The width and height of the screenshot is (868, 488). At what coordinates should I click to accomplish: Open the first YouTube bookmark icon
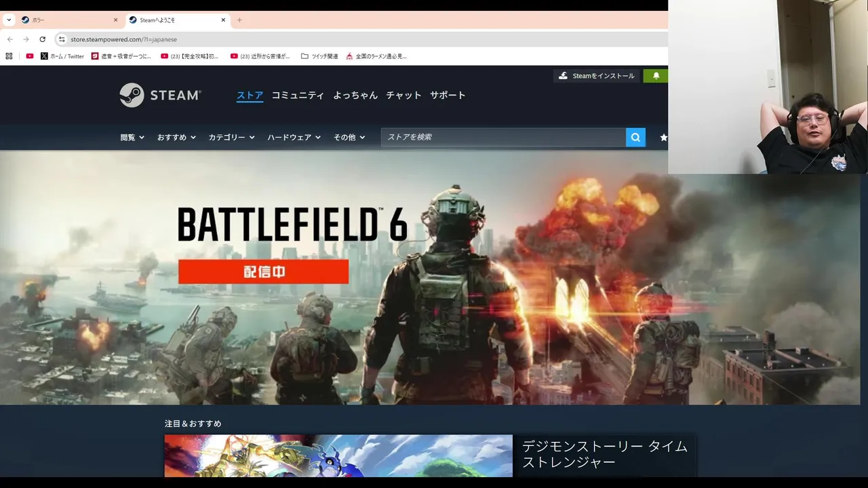pos(29,56)
